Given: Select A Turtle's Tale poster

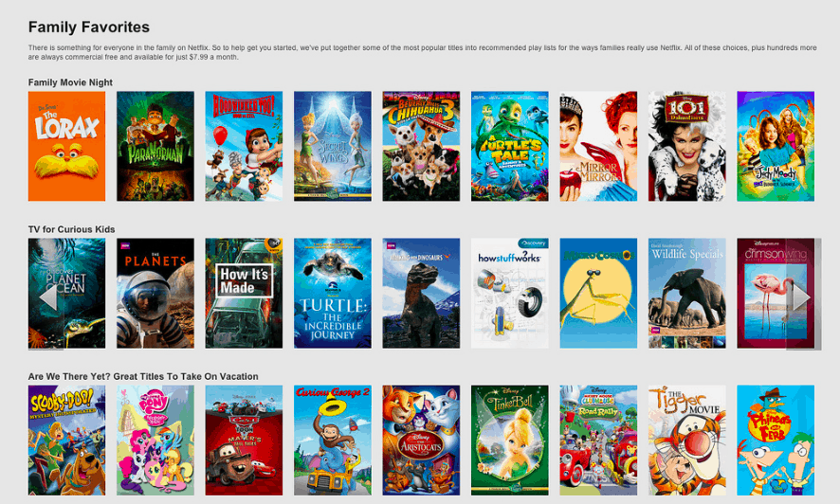Looking at the screenshot, I should 510,146.
